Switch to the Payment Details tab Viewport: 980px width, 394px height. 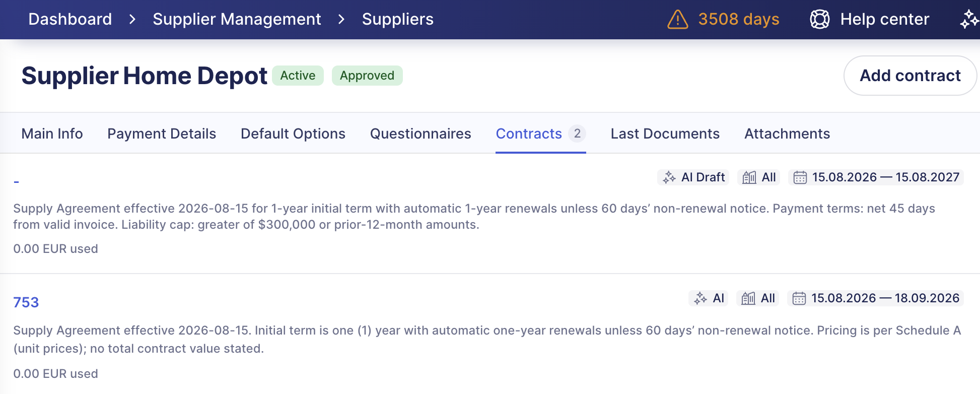coord(162,134)
